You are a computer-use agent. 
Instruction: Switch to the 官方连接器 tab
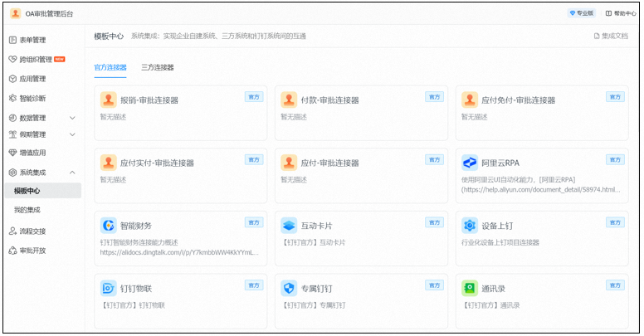[110, 67]
